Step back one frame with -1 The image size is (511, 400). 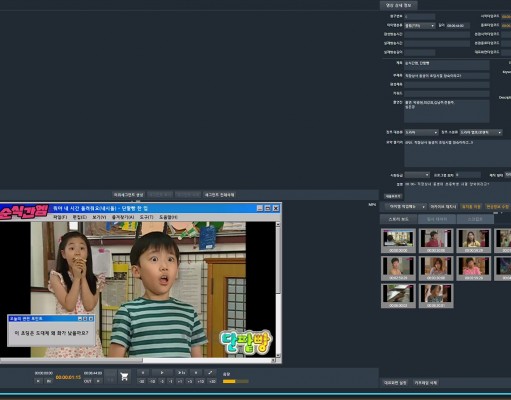coord(171,381)
